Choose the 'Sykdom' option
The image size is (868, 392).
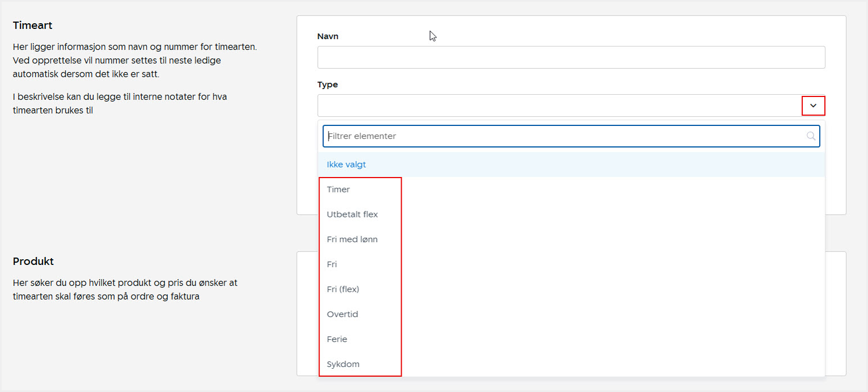[x=343, y=364]
